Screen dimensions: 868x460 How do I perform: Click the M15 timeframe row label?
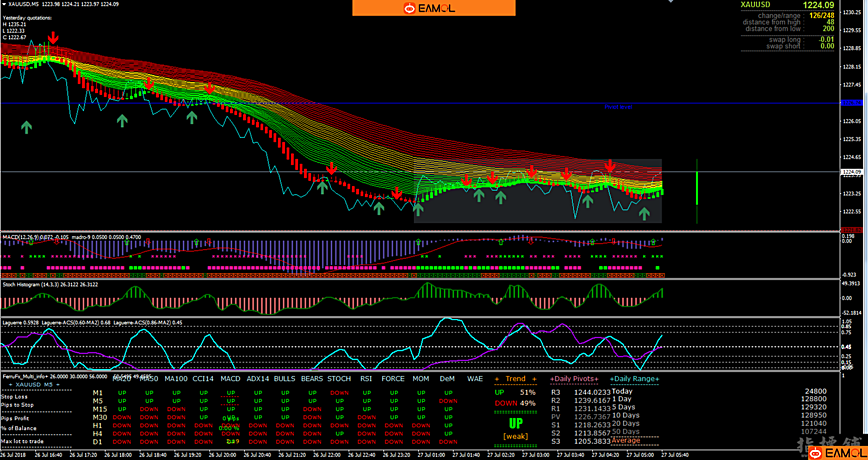[100, 409]
